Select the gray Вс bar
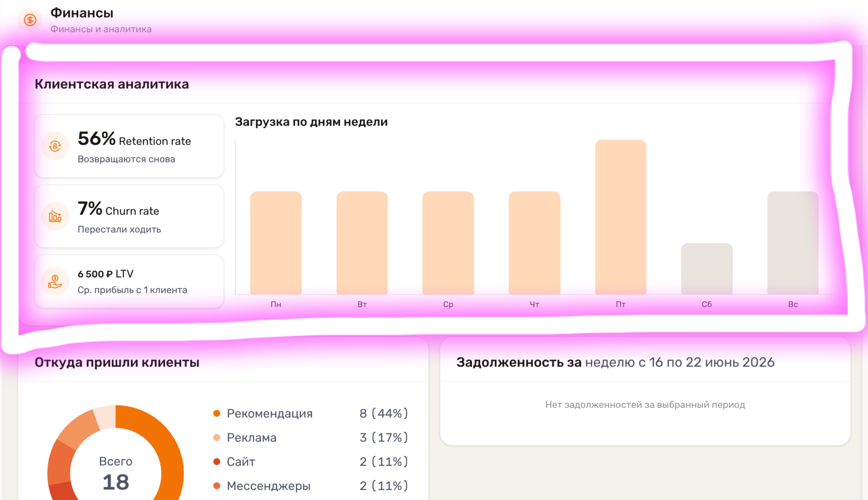 pyautogui.click(x=793, y=243)
